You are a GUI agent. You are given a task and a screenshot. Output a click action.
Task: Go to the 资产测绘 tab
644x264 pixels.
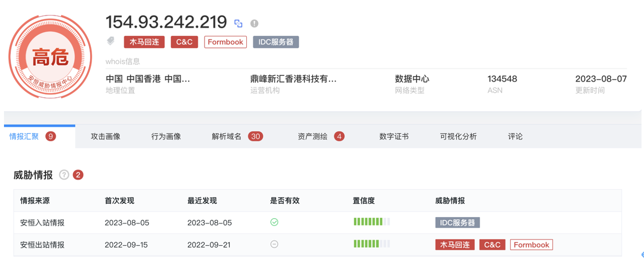click(313, 136)
